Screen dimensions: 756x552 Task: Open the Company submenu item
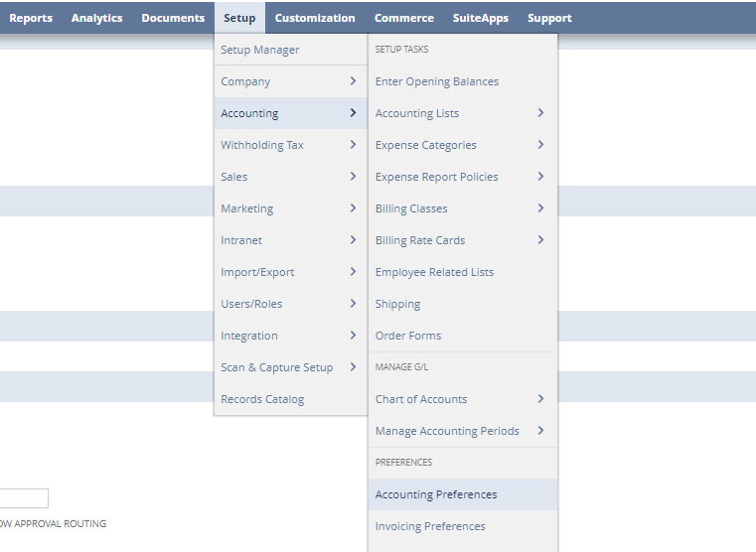coord(291,81)
